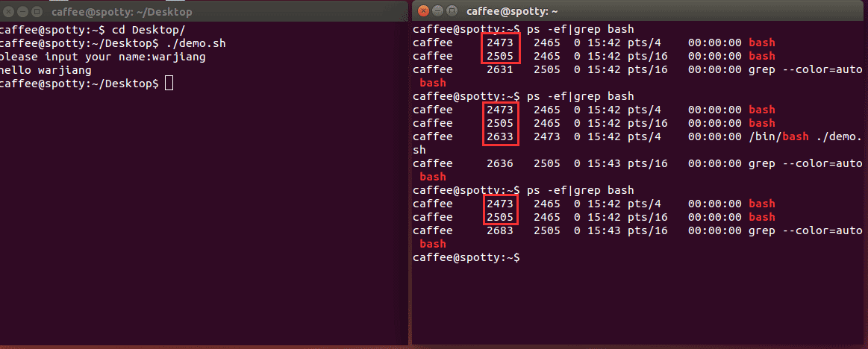Screen dimensions: 868x349
Task: Minimize the ~/Desktop terminal window
Action: point(22,11)
